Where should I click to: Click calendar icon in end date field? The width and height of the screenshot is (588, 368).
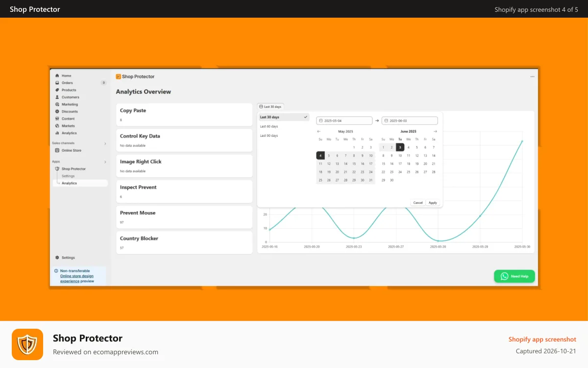coord(387,121)
